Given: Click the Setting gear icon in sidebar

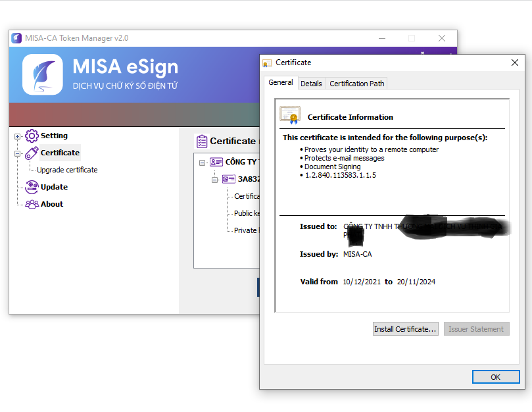Looking at the screenshot, I should [x=32, y=136].
